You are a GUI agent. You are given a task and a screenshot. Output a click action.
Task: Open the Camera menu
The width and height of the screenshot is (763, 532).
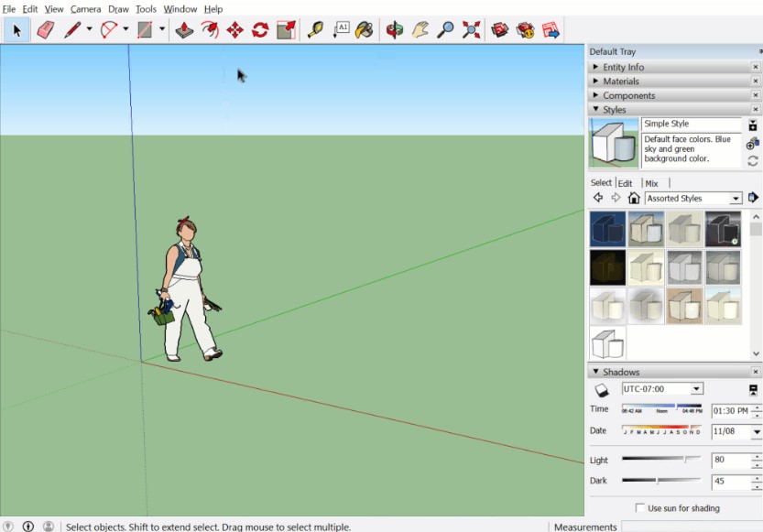pos(85,8)
